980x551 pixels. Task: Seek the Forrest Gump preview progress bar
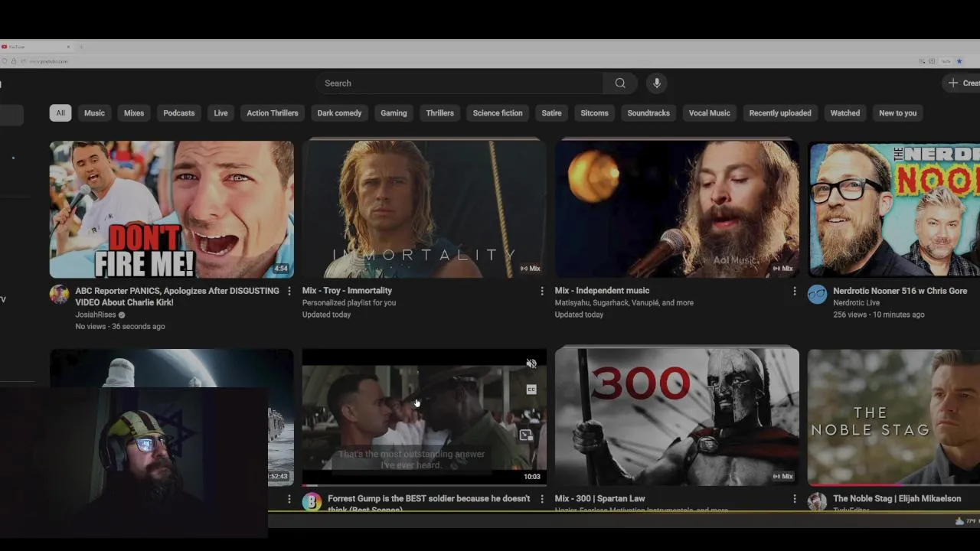pos(424,484)
